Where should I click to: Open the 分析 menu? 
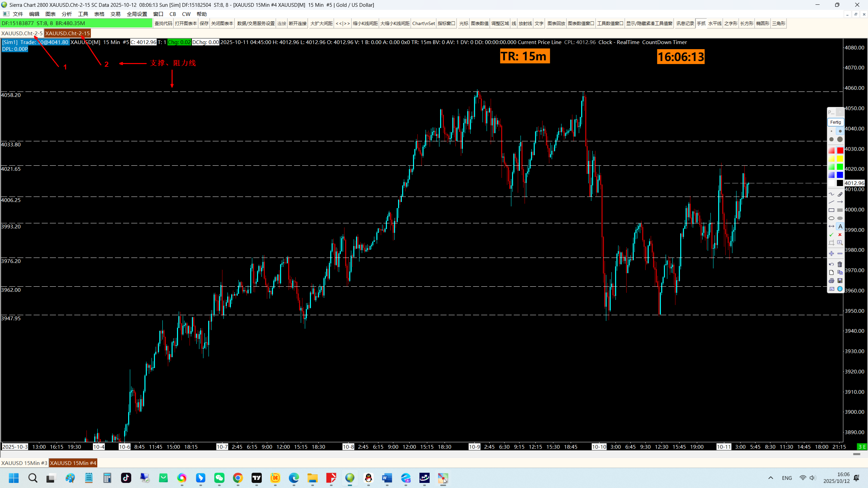(x=66, y=14)
